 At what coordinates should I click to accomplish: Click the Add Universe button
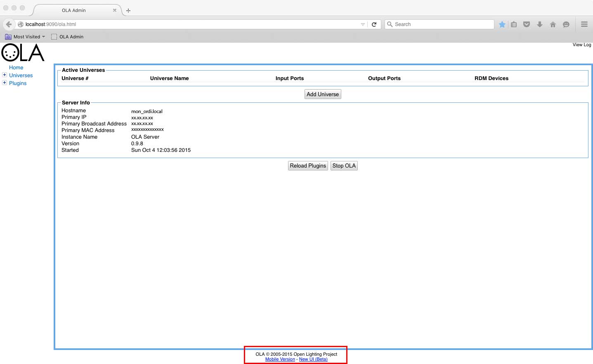tap(323, 94)
